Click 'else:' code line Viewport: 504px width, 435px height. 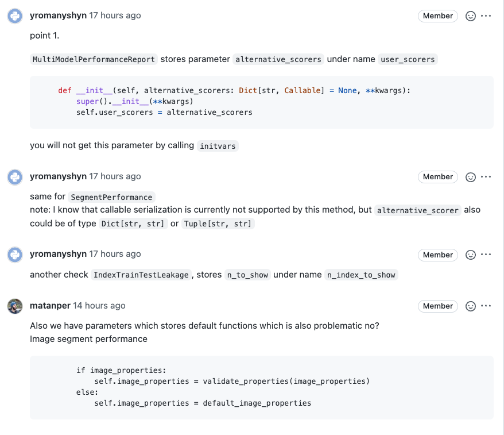87,392
